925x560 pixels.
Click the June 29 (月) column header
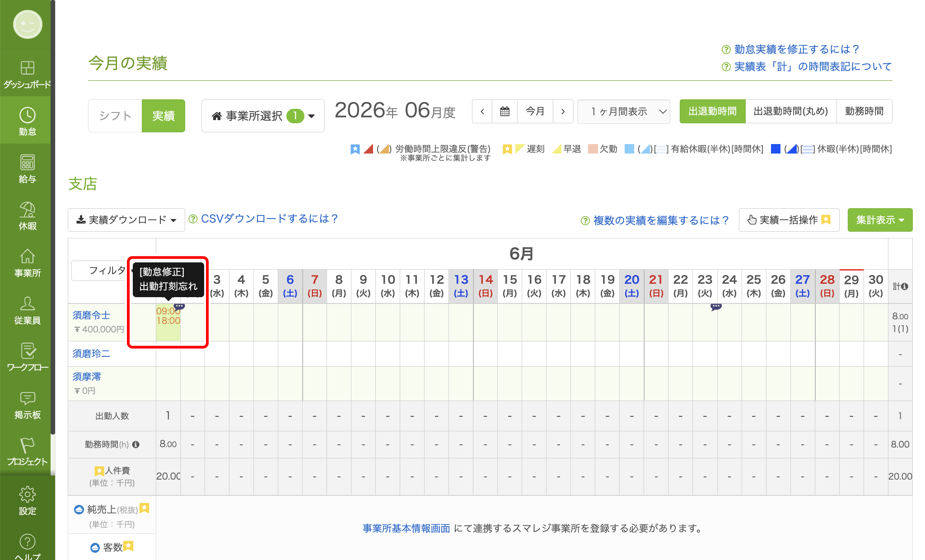[851, 286]
